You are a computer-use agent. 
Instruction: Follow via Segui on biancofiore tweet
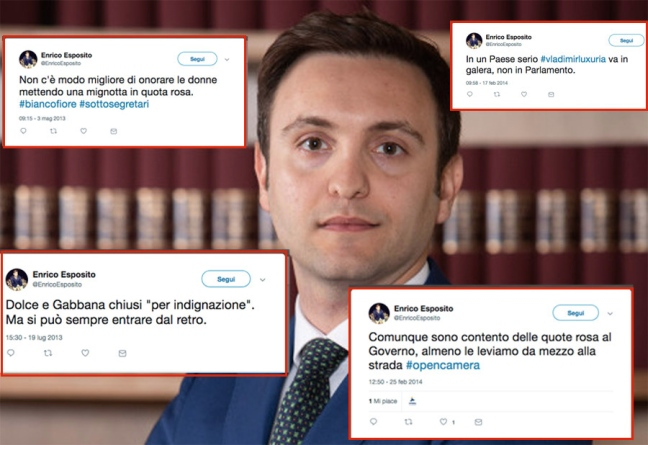coord(197,59)
